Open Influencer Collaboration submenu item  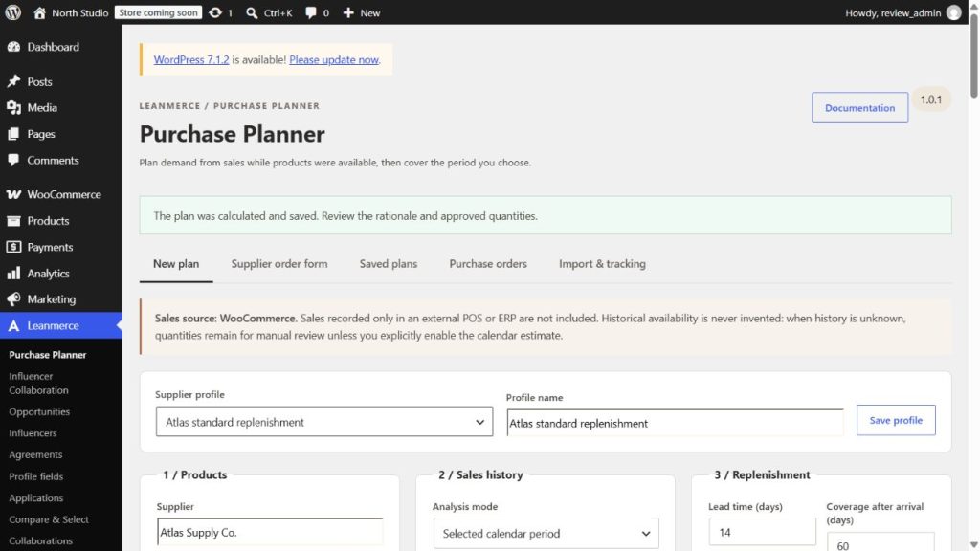tap(38, 383)
